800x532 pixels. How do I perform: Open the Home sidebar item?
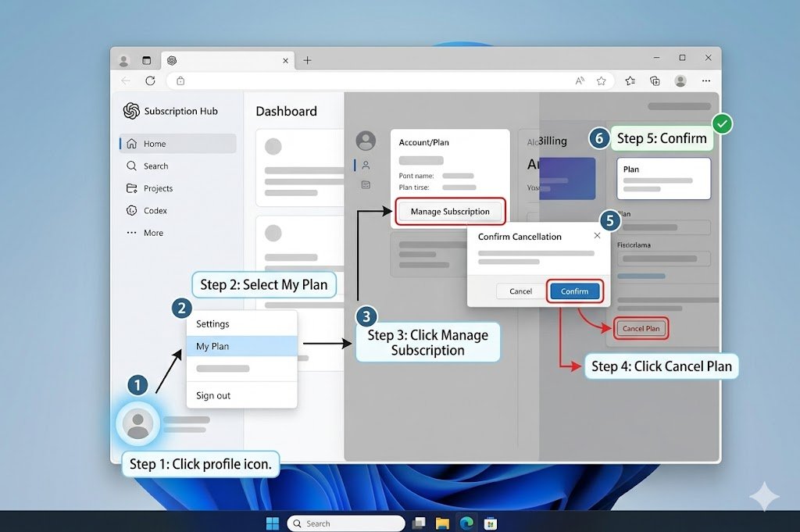click(178, 144)
